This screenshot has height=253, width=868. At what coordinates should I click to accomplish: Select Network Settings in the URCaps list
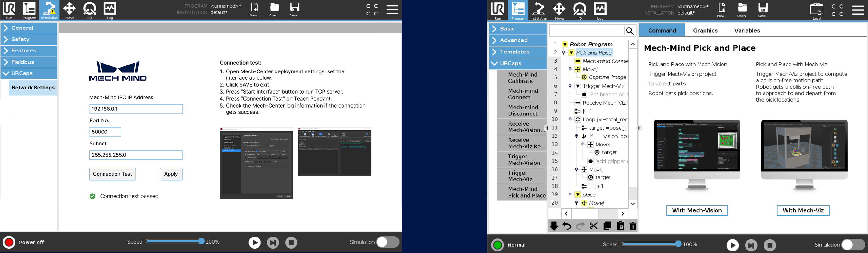[x=33, y=88]
